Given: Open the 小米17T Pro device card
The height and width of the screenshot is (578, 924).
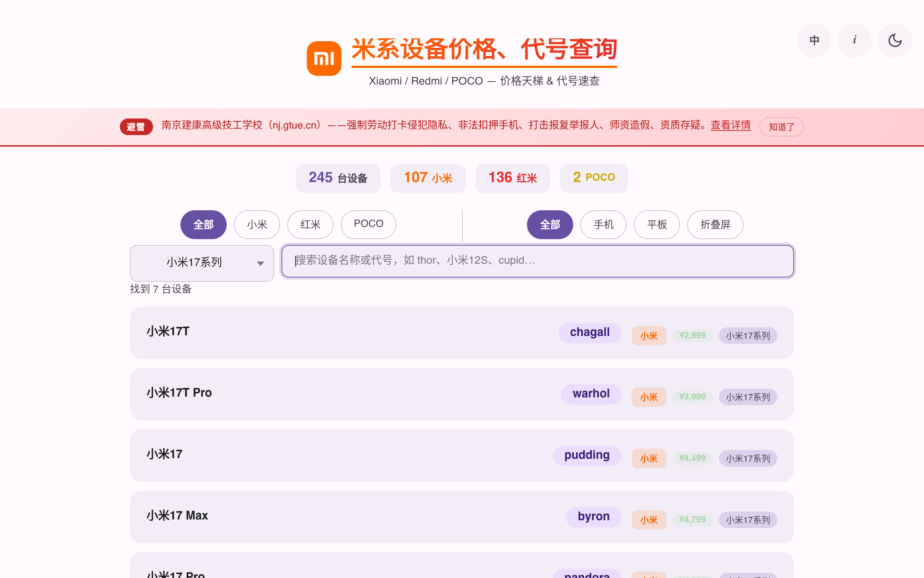Looking at the screenshot, I should point(462,394).
